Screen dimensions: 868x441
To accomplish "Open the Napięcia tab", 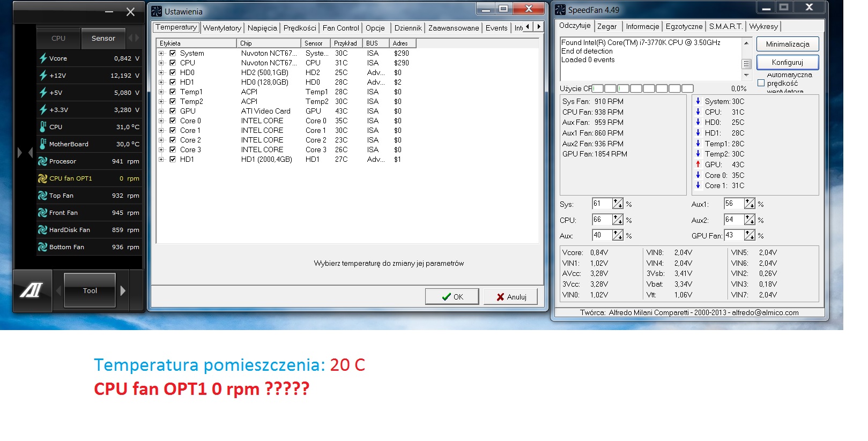I will point(262,28).
